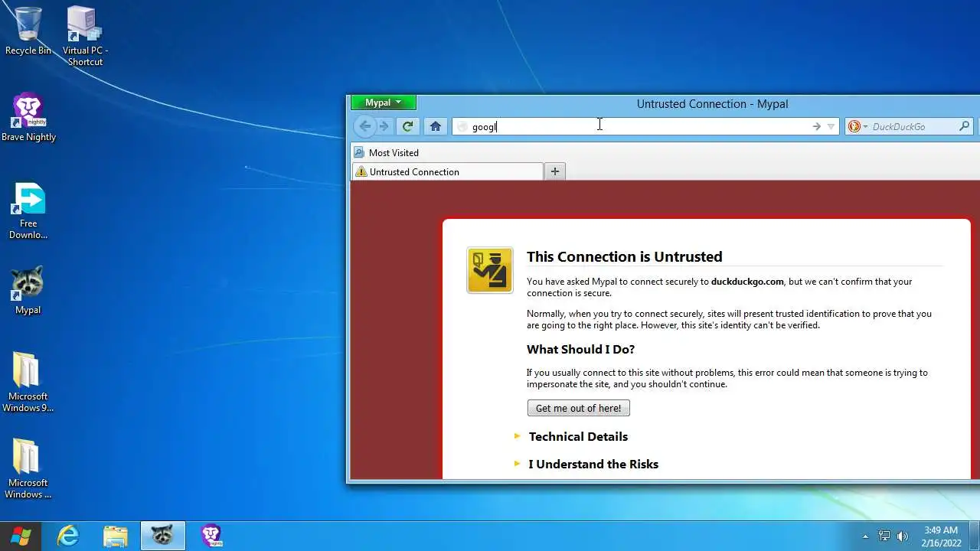Click the Mypal window title bar text
This screenshot has width=980, height=551.
point(712,104)
